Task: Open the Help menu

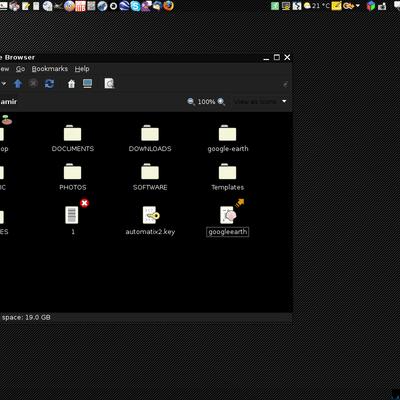Action: pyautogui.click(x=82, y=69)
